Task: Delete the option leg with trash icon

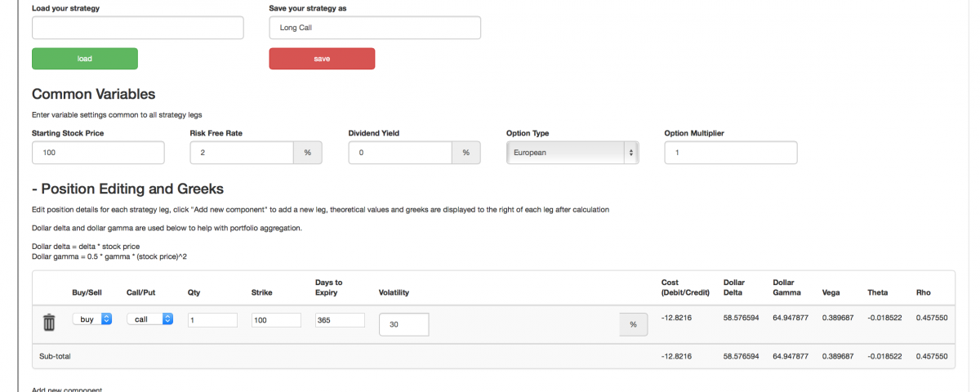Action: (49, 322)
